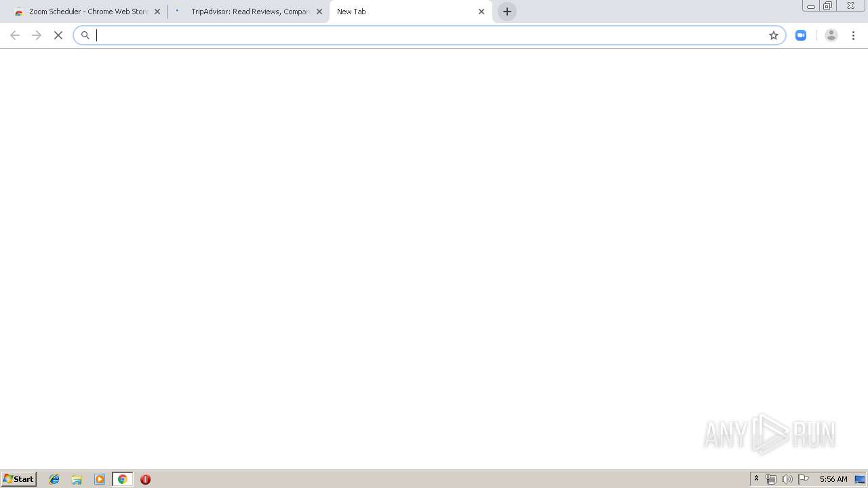The height and width of the screenshot is (488, 868).
Task: Click the search magnifier icon in address bar
Action: (x=85, y=35)
